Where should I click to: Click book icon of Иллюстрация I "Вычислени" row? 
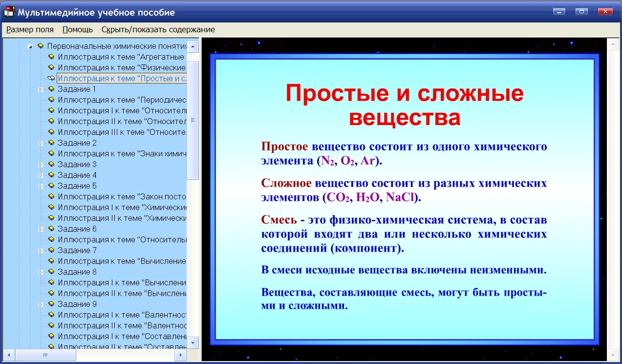(51, 283)
